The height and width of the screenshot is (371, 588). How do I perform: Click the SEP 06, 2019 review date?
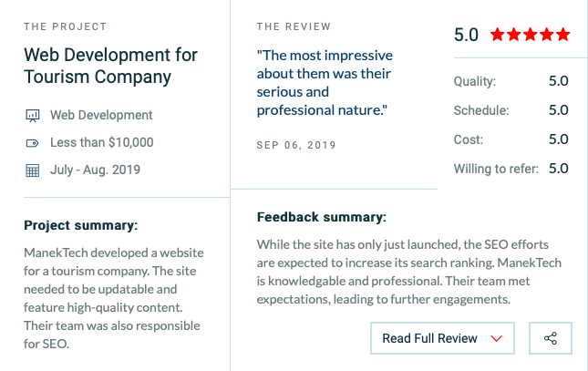coord(296,145)
